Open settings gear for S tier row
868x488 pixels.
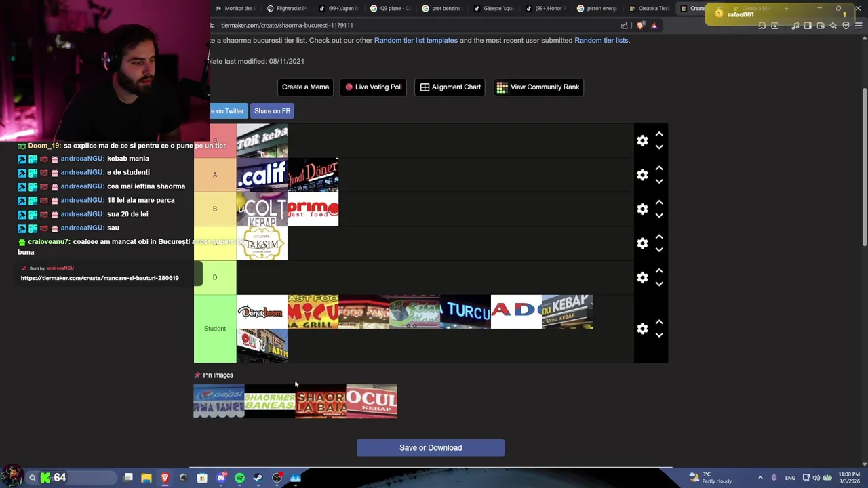[642, 141]
